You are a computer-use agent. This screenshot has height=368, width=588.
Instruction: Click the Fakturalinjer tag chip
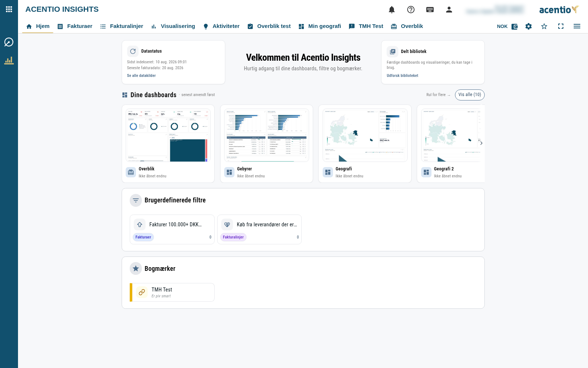click(x=233, y=237)
